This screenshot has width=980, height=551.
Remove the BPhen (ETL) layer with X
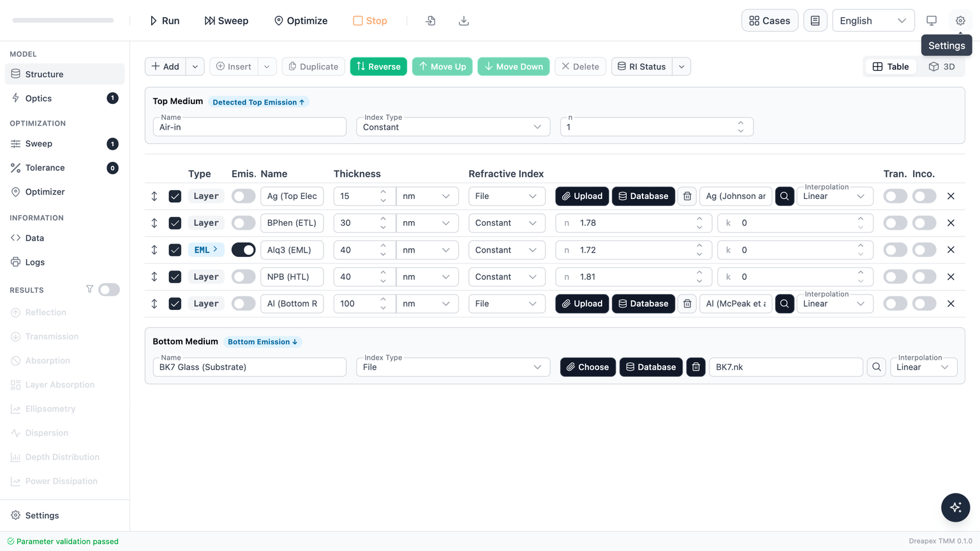[951, 223]
